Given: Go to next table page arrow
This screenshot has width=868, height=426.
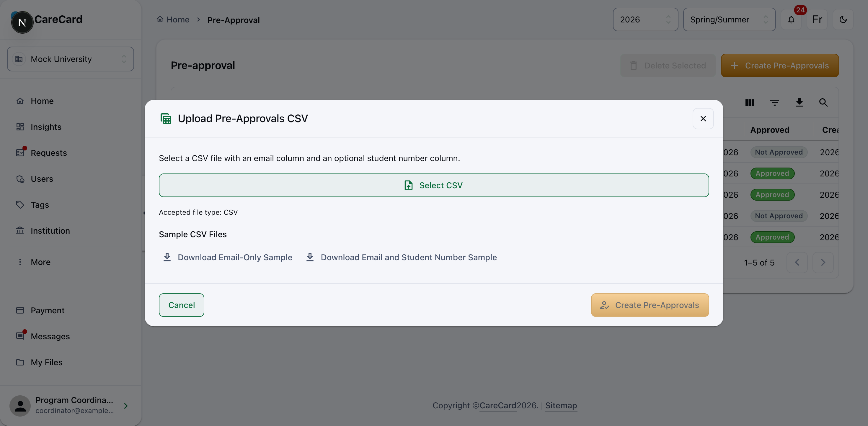Looking at the screenshot, I should [823, 262].
